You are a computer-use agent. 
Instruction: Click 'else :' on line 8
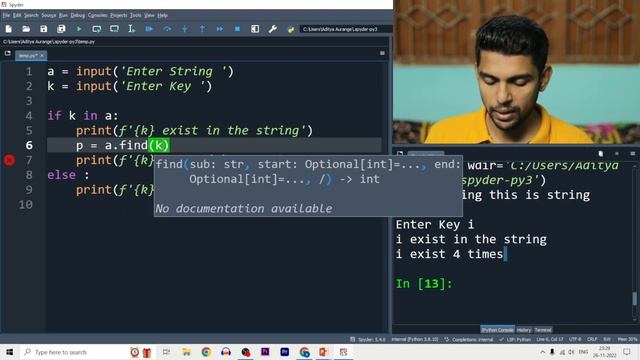[68, 175]
